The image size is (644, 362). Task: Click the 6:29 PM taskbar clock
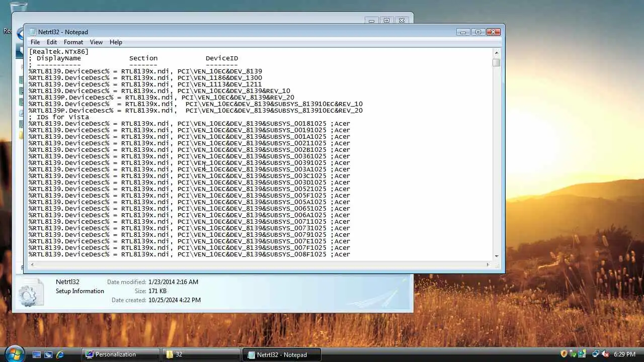(624, 354)
